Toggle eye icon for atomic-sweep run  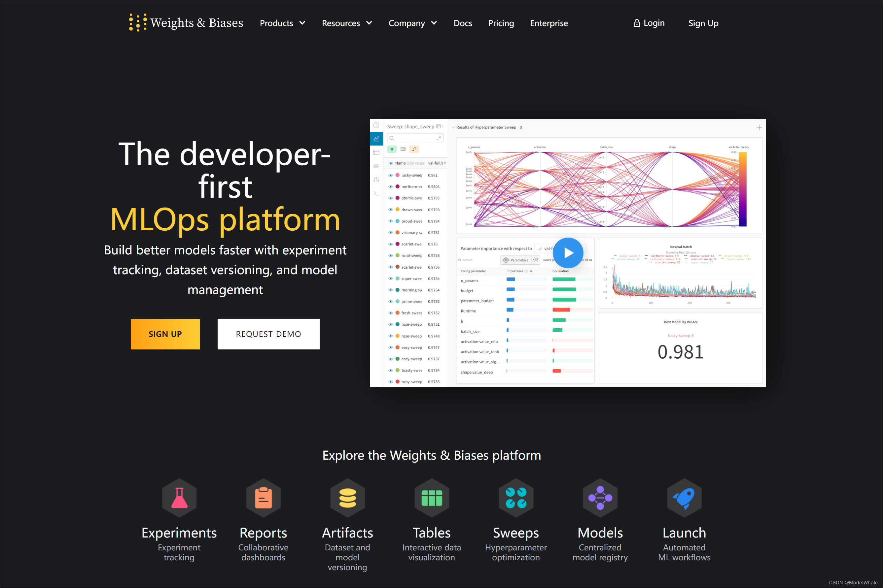(390, 198)
